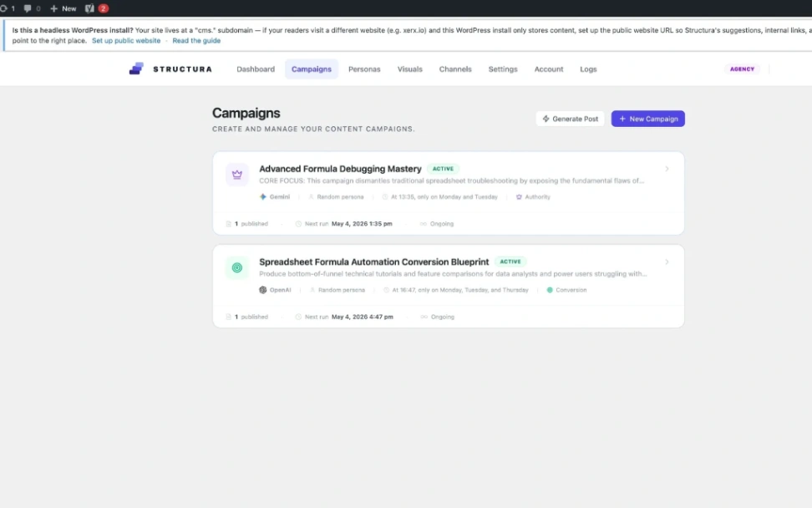Click 'At 13:35, only on Monday and Tuesday'
812x508 pixels.
[444, 197]
